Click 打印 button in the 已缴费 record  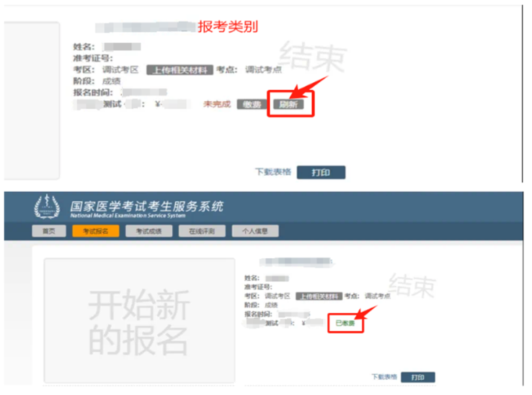pos(417,378)
